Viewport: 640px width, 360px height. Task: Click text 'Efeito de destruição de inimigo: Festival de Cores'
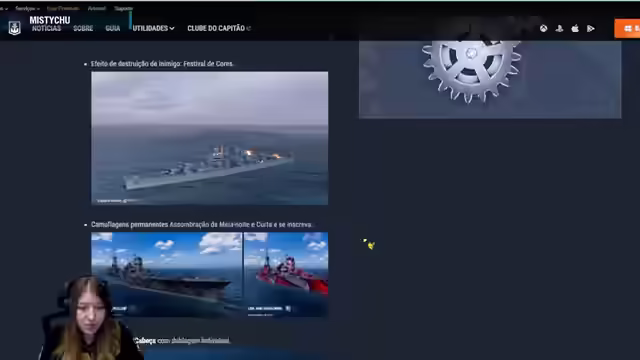[x=162, y=64]
